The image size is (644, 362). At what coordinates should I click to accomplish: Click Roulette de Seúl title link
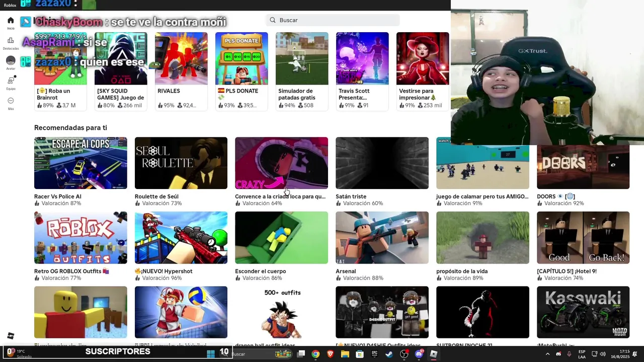156,197
